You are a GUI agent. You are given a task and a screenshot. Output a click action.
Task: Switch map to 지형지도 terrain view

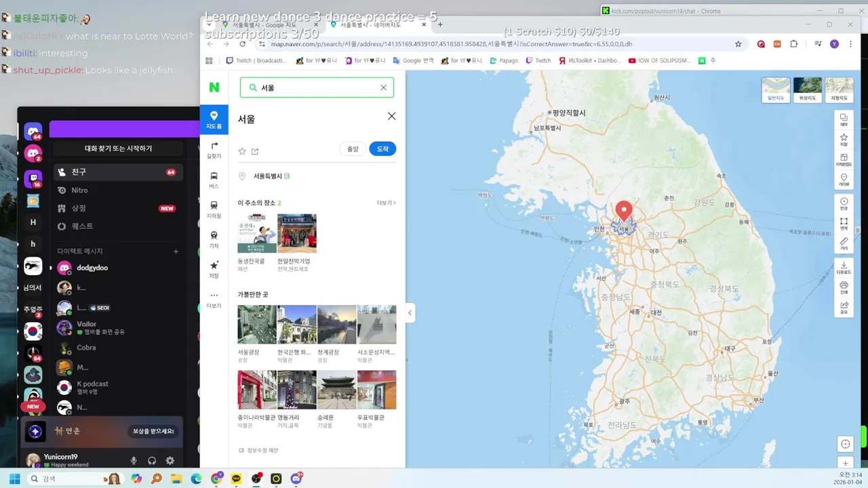840,89
